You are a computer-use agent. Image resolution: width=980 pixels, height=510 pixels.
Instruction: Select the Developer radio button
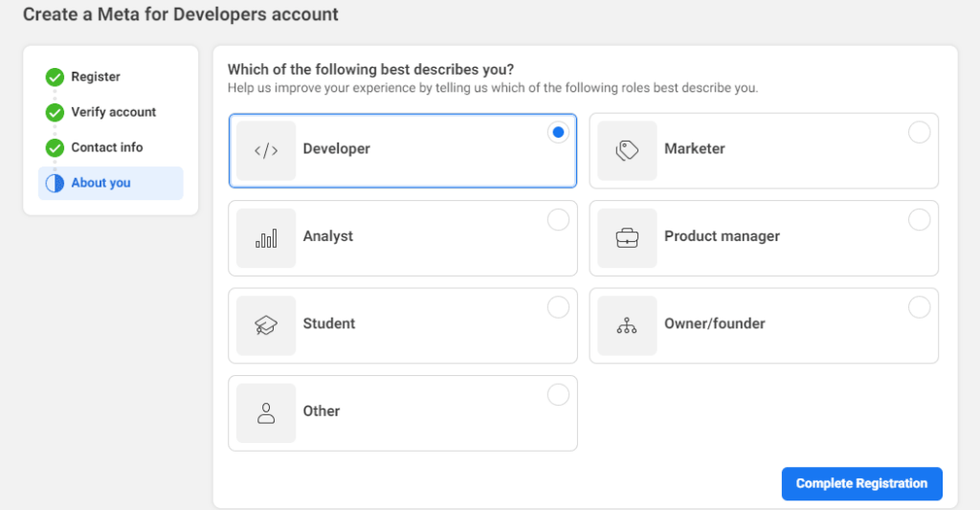pos(558,132)
